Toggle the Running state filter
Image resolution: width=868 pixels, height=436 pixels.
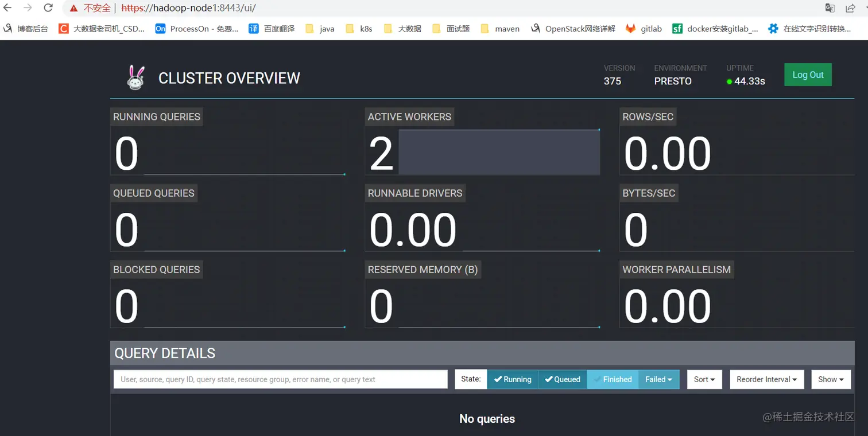coord(513,379)
